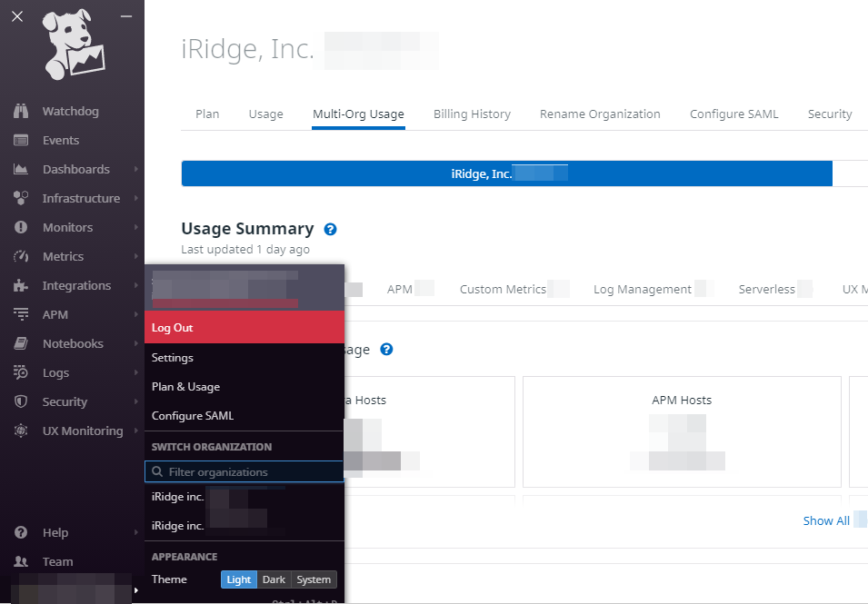
Task: Expand the Infrastructure submenu arrow
Action: click(x=135, y=198)
